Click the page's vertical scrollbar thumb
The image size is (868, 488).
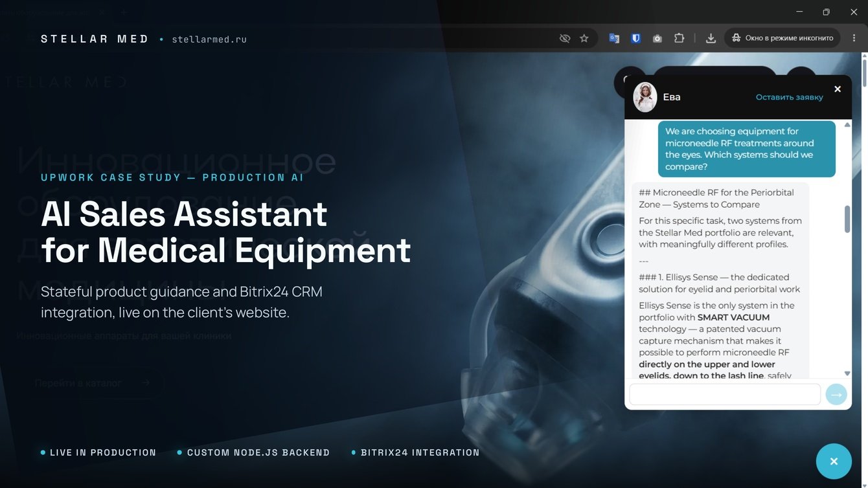pos(865,73)
